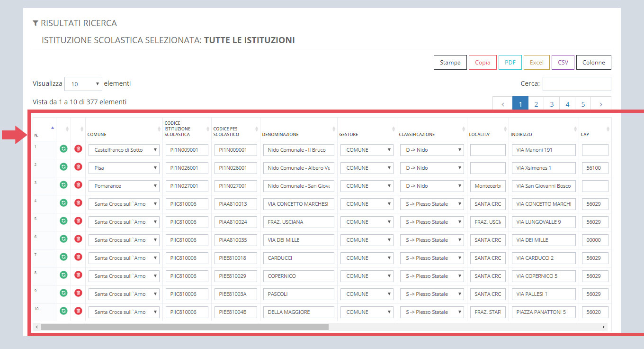Click Localita field Montecerboli in row 3
Screen dimensions: 644x349
(x=488, y=186)
